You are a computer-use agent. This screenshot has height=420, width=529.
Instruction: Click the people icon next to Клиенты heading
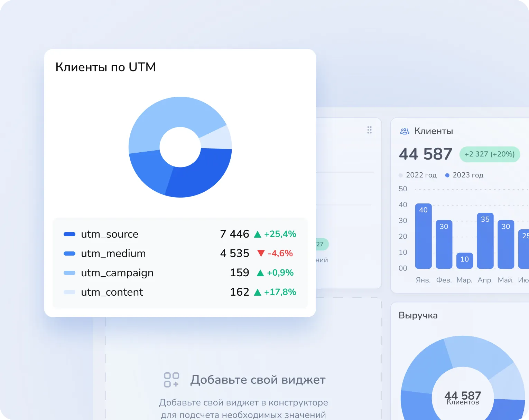405,131
